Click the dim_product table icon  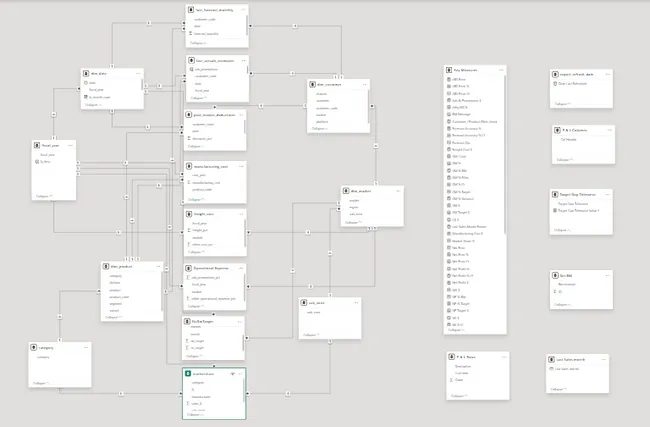[106, 268]
